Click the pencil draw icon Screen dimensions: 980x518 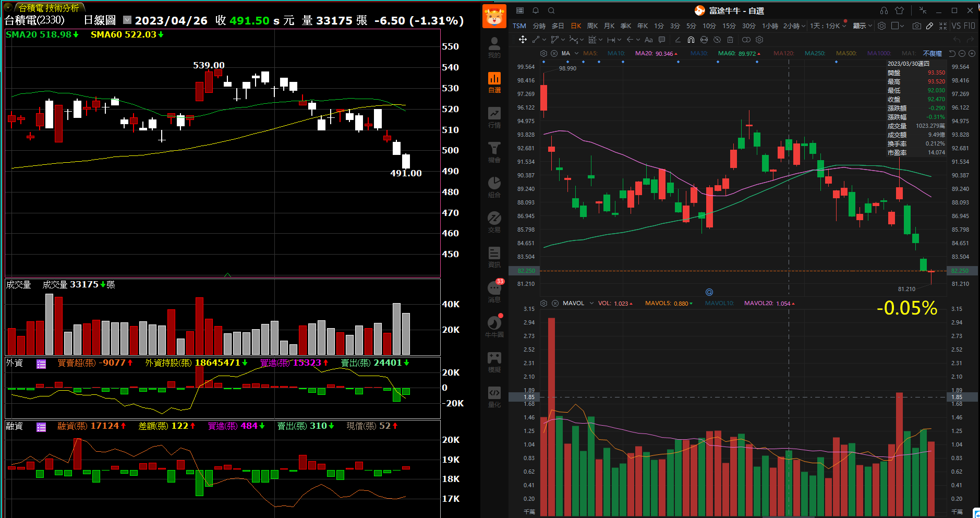tap(929, 26)
